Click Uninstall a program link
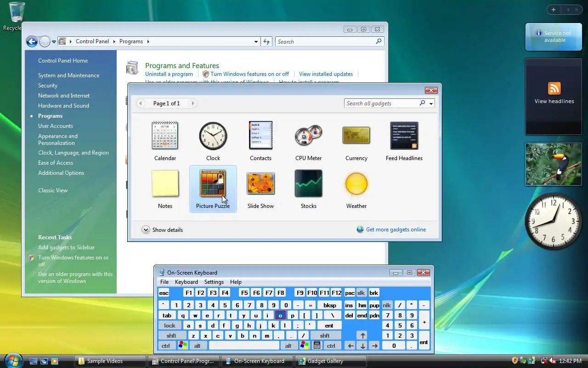Viewport: 588px width, 368px height. pyautogui.click(x=169, y=74)
